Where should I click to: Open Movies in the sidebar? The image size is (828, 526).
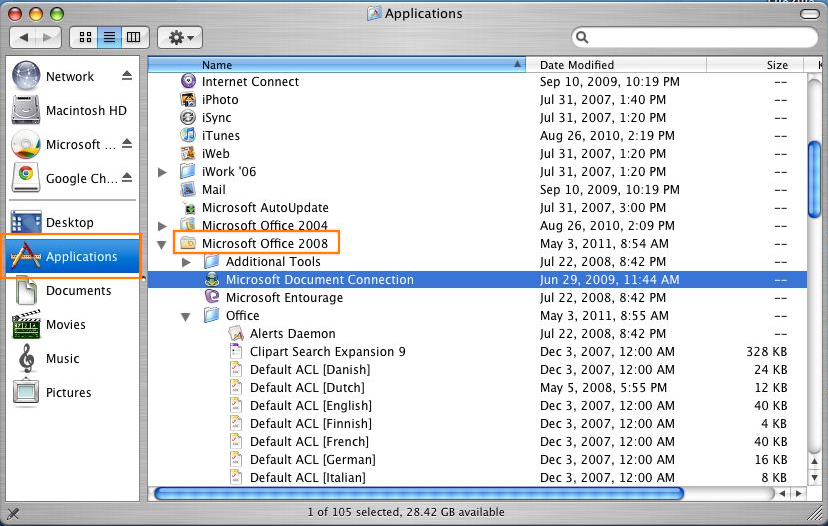click(49, 324)
